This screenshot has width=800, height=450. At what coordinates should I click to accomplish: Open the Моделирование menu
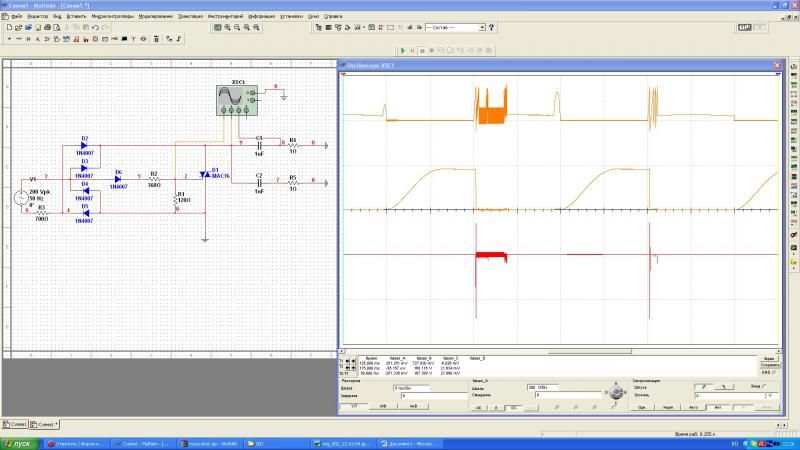154,17
